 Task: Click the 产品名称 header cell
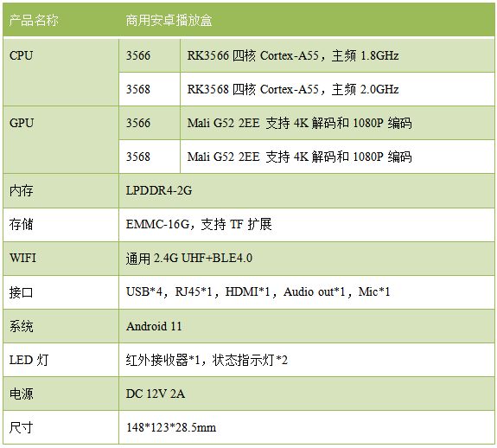coord(61,20)
